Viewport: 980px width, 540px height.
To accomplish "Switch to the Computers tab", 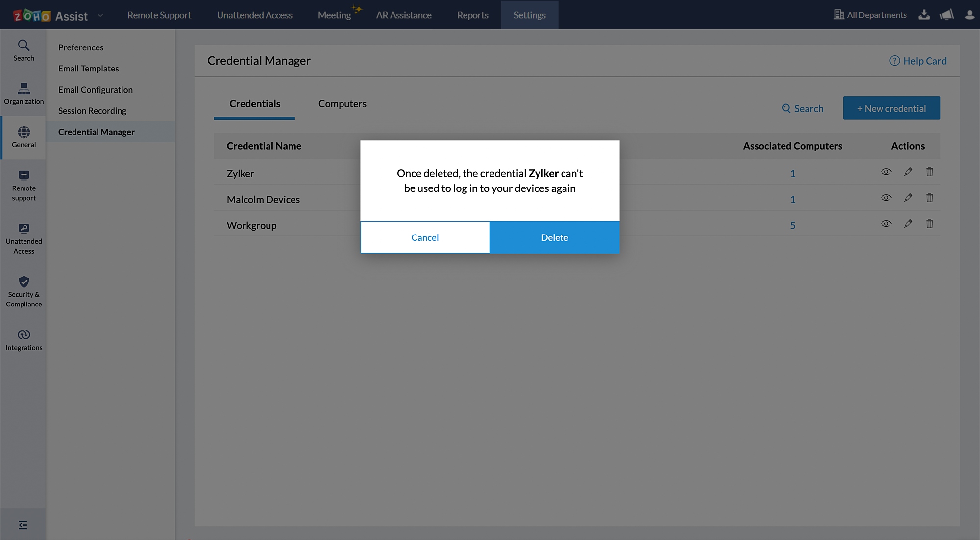I will point(342,104).
